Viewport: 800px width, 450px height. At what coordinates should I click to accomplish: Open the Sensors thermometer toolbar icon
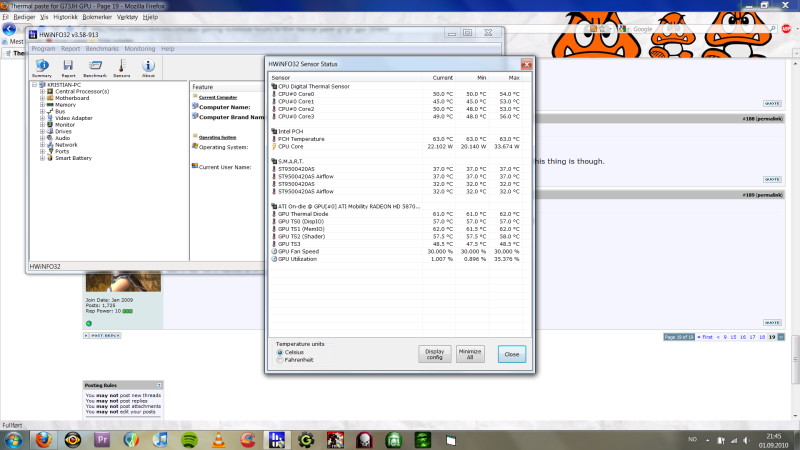(121, 68)
